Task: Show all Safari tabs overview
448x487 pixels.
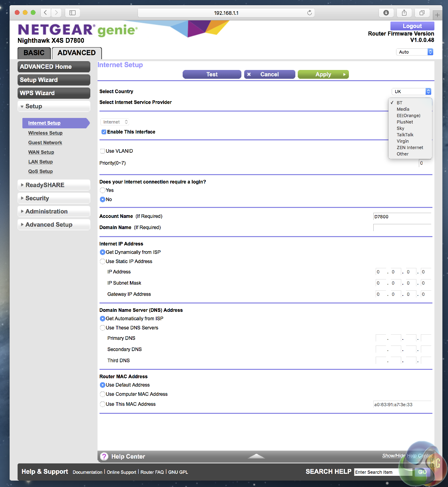Action: [x=422, y=13]
